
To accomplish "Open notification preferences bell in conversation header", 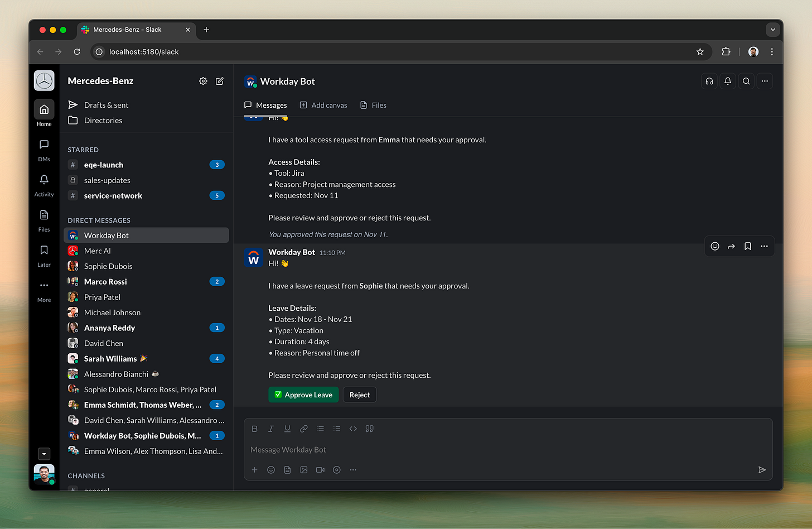I will pos(727,81).
